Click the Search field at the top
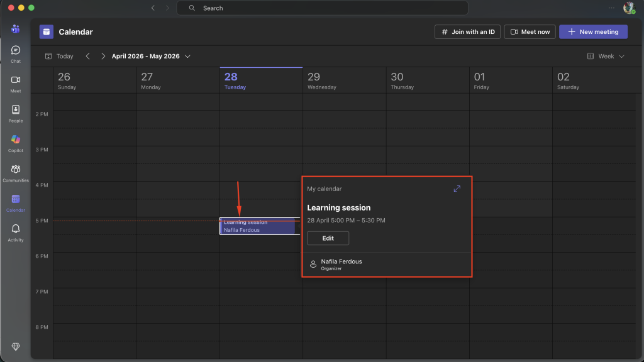644x362 pixels. 322,8
